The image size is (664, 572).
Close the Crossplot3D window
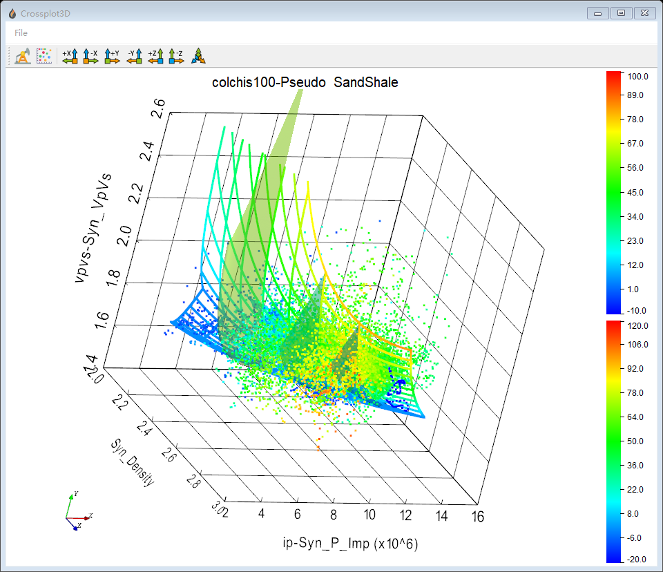[644, 13]
